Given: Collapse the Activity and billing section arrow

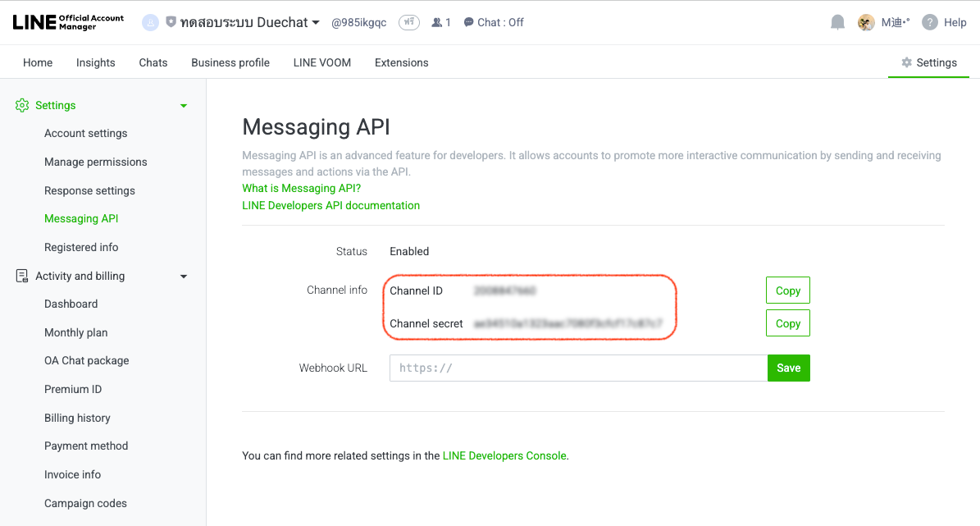Looking at the screenshot, I should point(184,277).
